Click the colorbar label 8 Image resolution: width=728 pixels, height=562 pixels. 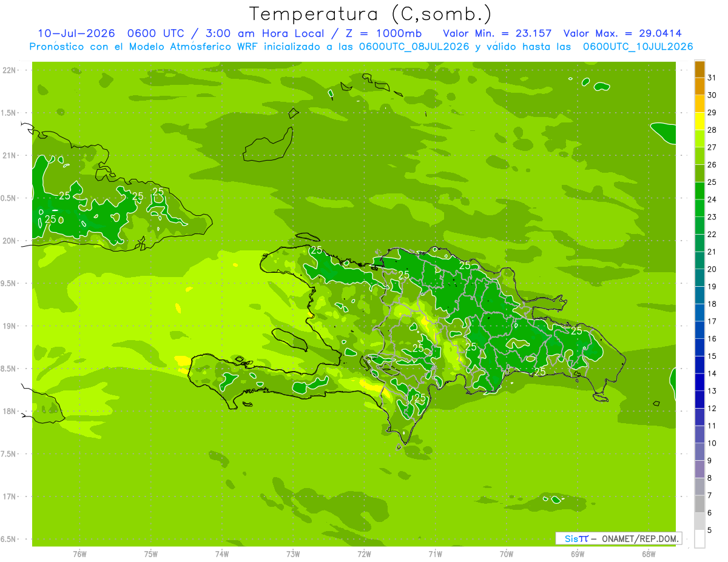point(709,478)
